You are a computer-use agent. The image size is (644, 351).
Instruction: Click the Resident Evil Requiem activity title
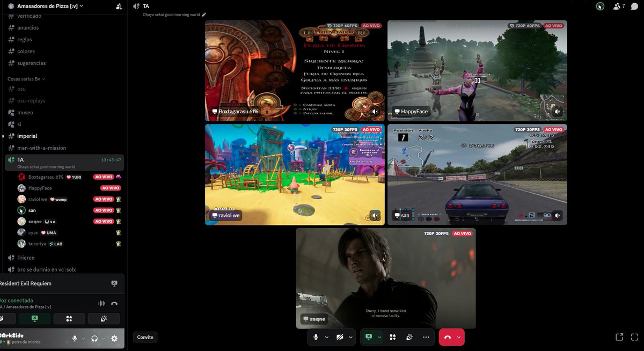(x=25, y=283)
